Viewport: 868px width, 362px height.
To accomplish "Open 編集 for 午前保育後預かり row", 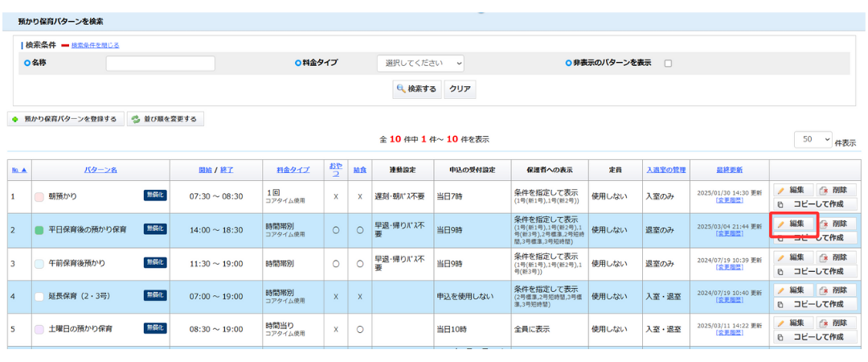I will [x=793, y=257].
